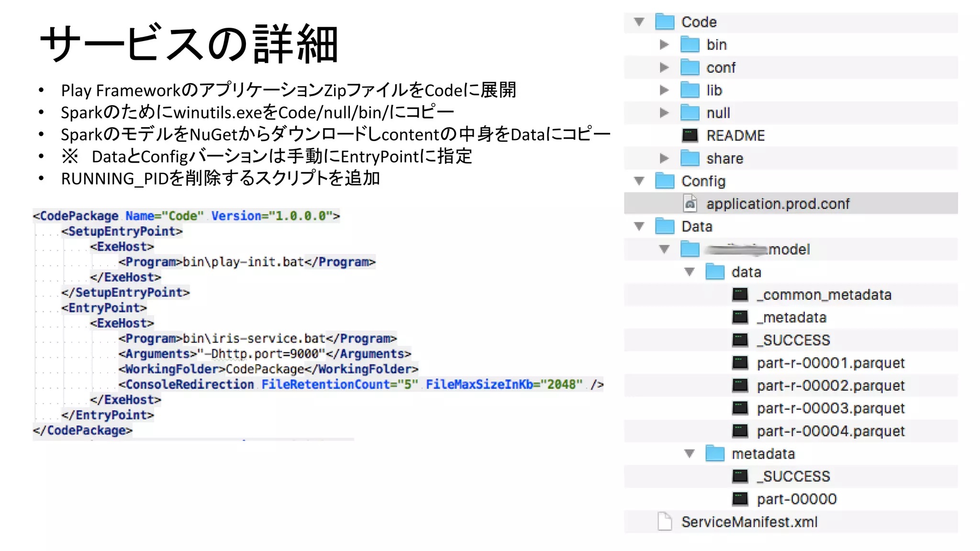Click the part-r-00001.parquet file icon
Viewport: 980px width, 551px height.
click(740, 363)
